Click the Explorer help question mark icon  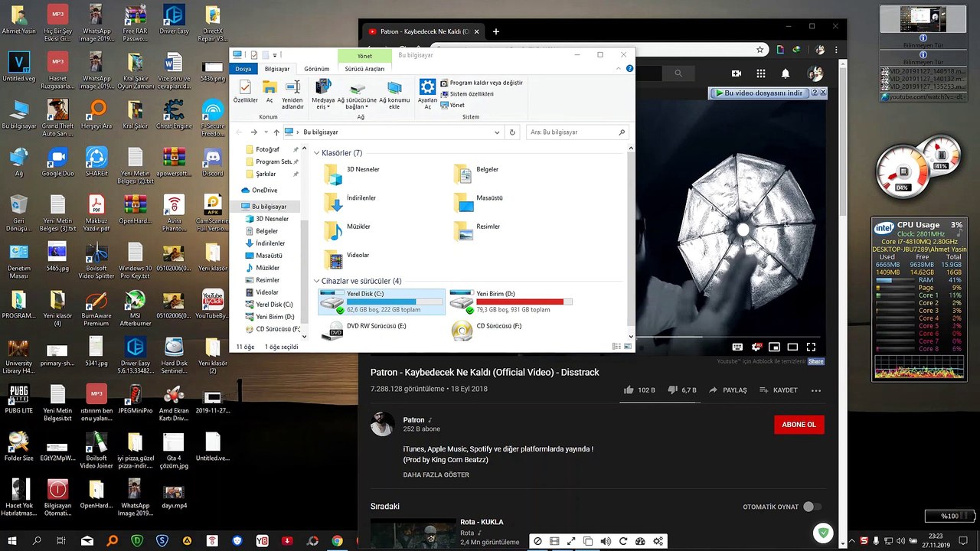click(x=630, y=69)
